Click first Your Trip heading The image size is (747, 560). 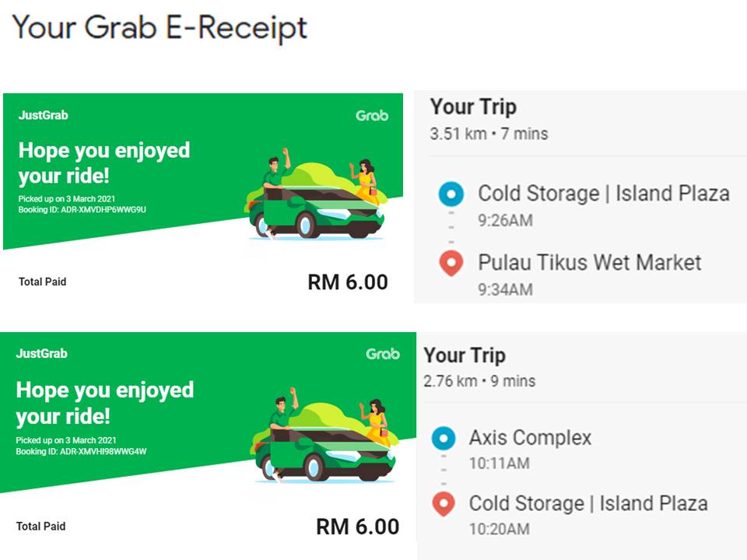473,107
